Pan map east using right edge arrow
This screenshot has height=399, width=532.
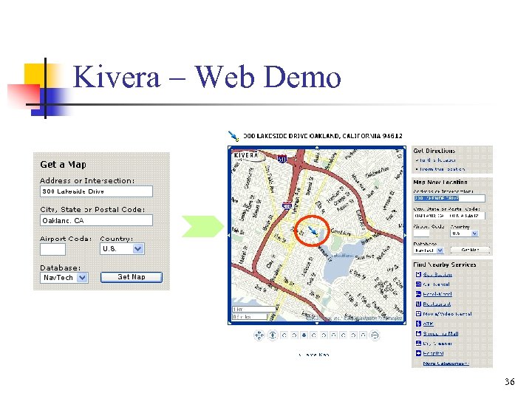click(x=404, y=235)
